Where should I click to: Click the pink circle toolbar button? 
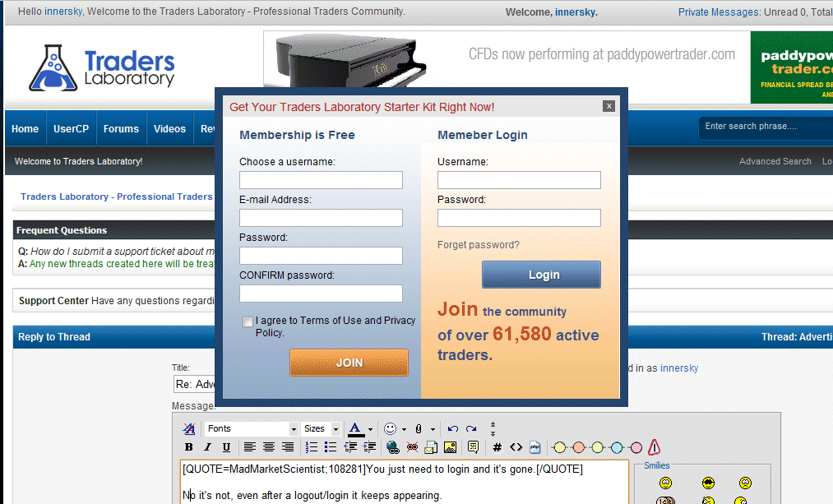pyautogui.click(x=636, y=448)
